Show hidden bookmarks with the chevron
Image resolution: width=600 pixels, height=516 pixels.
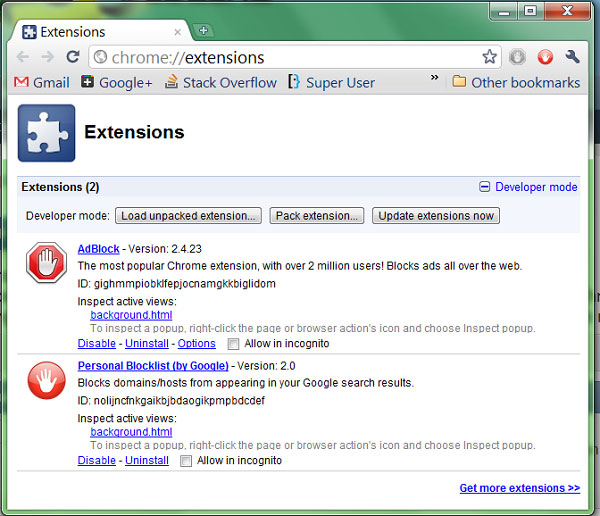coord(434,78)
